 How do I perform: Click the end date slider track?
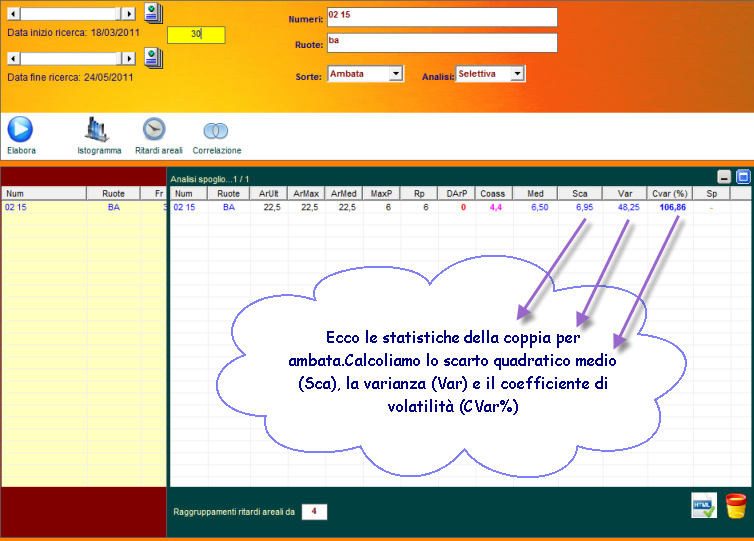coord(71,58)
